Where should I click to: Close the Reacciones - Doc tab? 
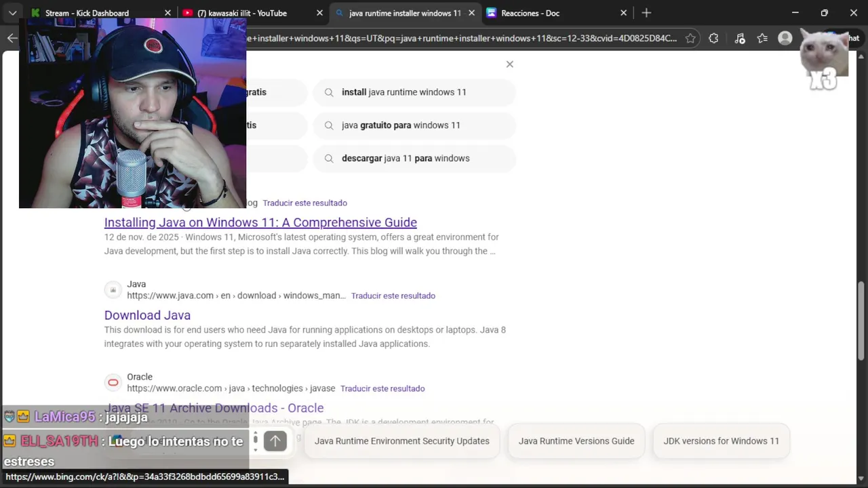(x=623, y=13)
